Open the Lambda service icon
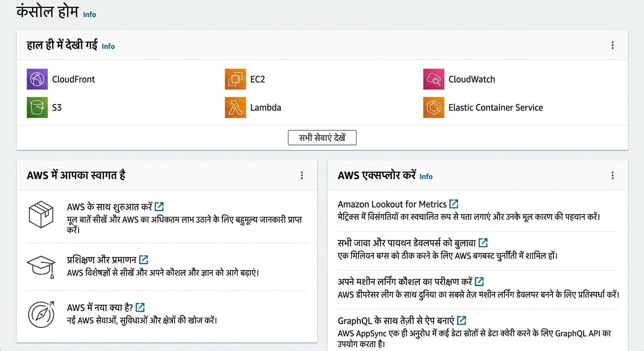Screen dimensions: 644x351 [235, 107]
